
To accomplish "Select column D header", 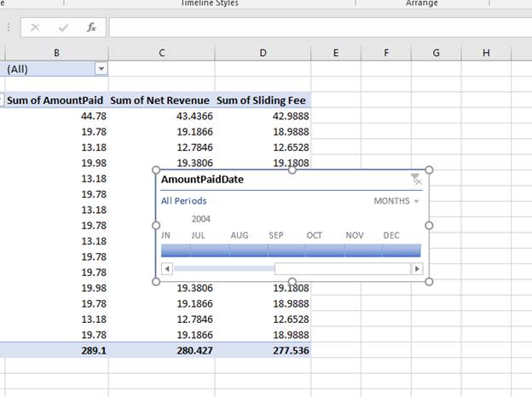I will click(x=263, y=53).
